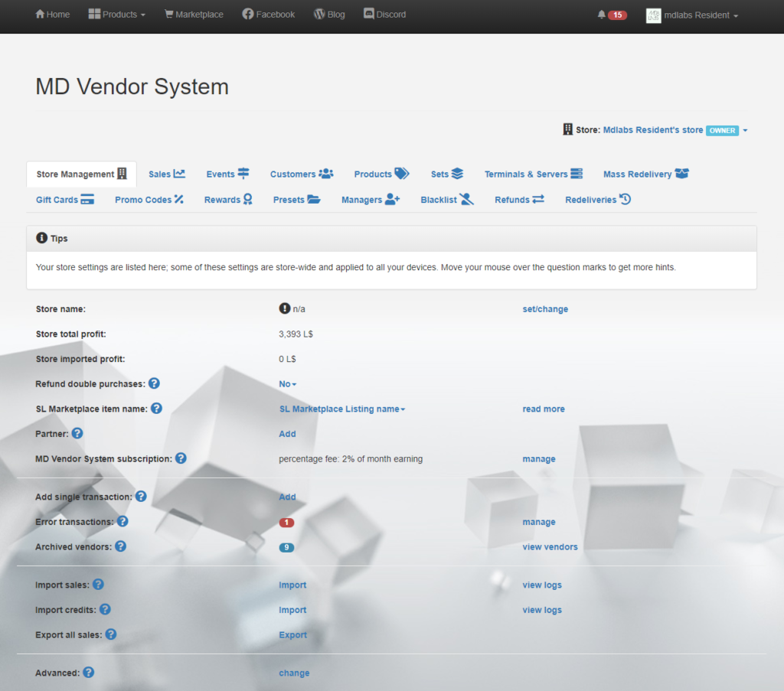Click Export link for all sales
Image resolution: width=784 pixels, height=691 pixels.
(x=292, y=634)
